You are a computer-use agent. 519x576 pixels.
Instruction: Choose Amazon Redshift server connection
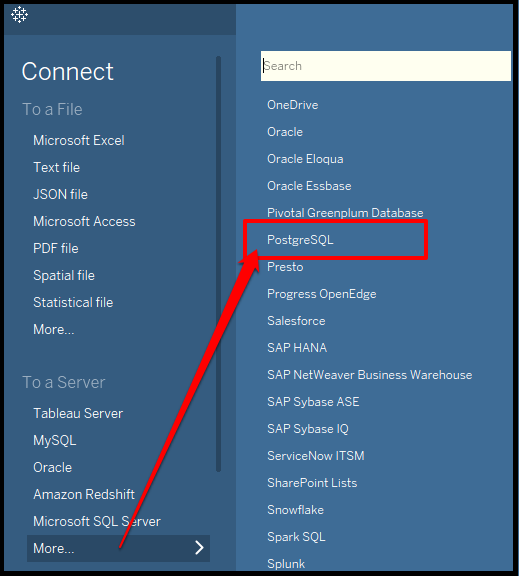click(84, 494)
